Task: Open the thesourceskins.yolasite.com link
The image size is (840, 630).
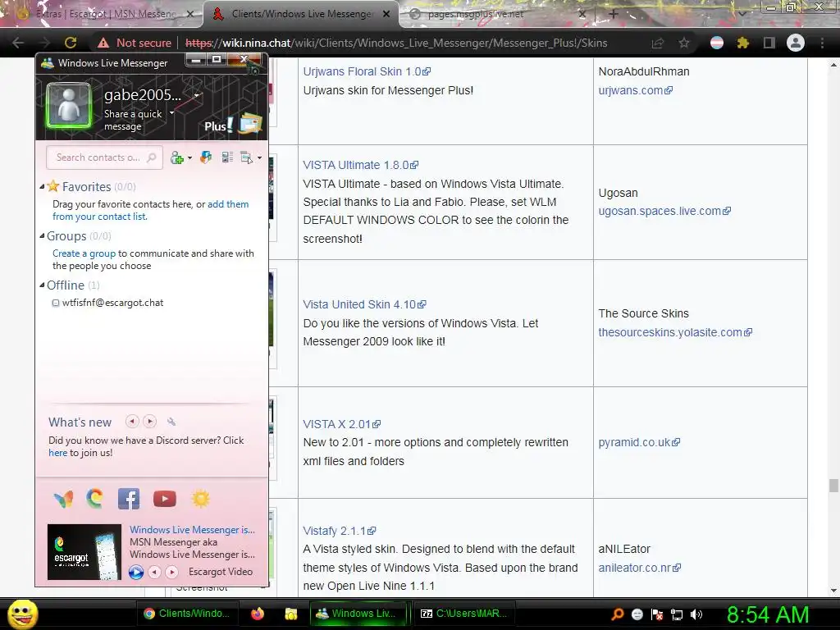Action: [x=675, y=332]
